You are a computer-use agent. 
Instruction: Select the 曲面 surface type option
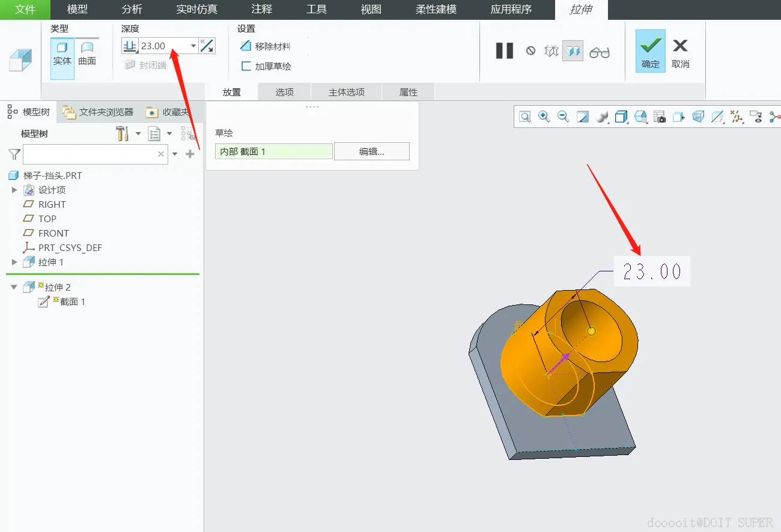[x=87, y=53]
